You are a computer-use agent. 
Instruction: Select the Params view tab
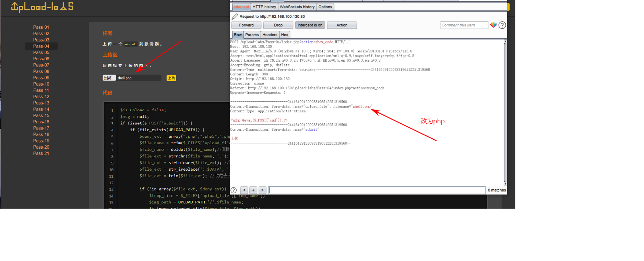tap(252, 35)
